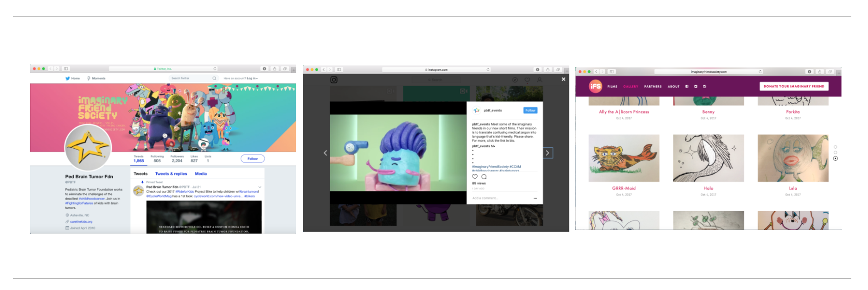Click the #childhoodcancer hashtag in bio
This screenshot has height=290, width=868.
click(x=92, y=199)
